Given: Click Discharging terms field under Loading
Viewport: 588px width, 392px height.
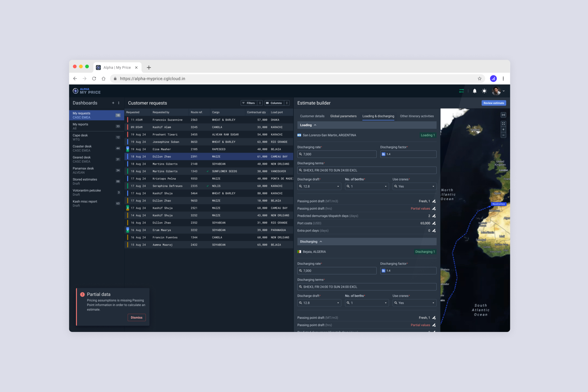Looking at the screenshot, I should tap(367, 170).
